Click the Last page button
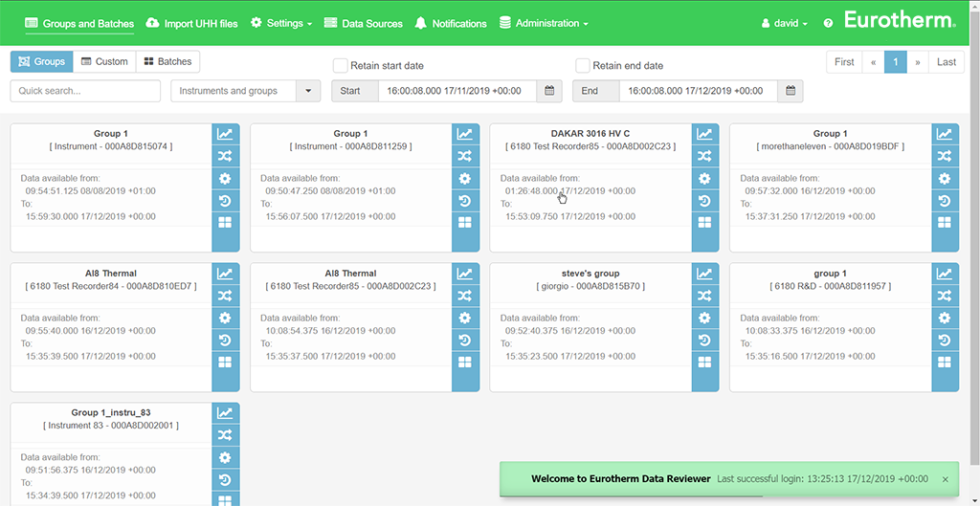Screen dimensions: 980x506 946,62
